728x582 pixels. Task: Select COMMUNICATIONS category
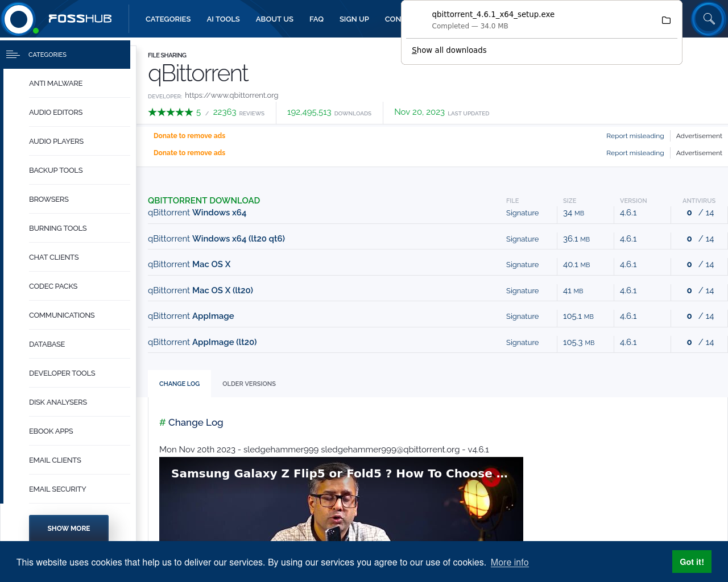[62, 315]
